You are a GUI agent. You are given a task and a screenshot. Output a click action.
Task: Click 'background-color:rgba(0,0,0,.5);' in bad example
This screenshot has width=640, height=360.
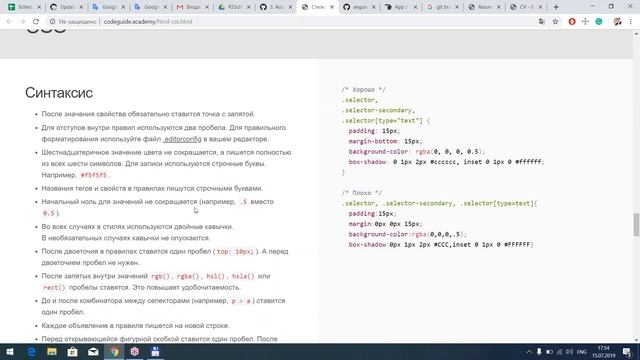click(407, 234)
